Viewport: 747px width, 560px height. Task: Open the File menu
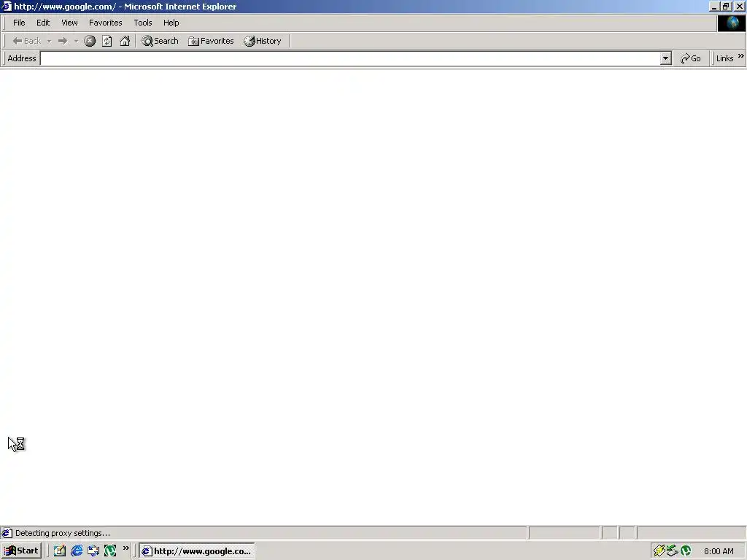tap(19, 23)
